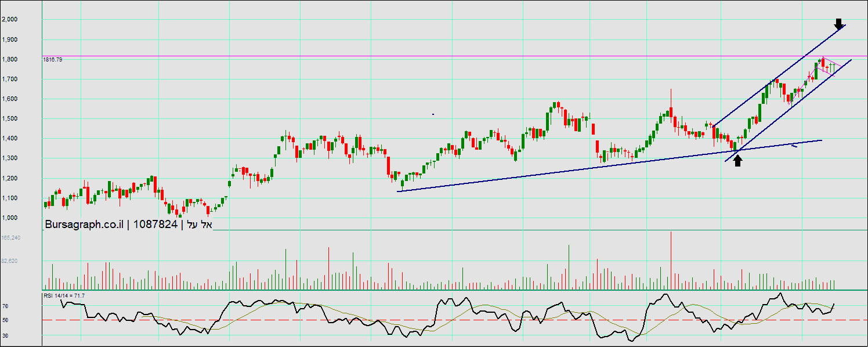Click the 1,900 price axis label
Viewport: 868px width, 347px height.
coord(10,39)
